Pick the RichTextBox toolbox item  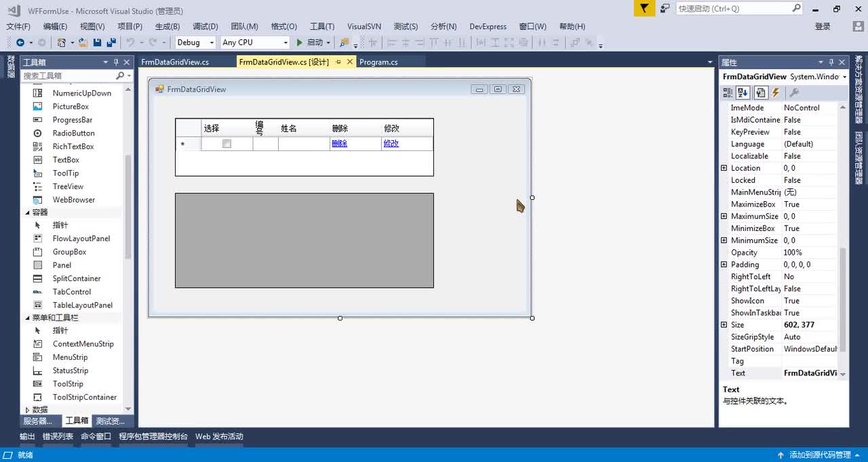tap(73, 146)
